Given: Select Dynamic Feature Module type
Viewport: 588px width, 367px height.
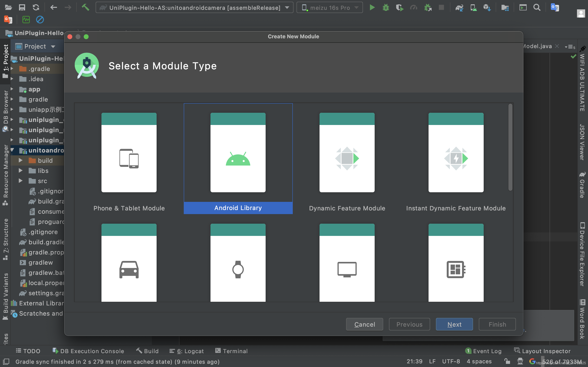Looking at the screenshot, I should point(347,159).
